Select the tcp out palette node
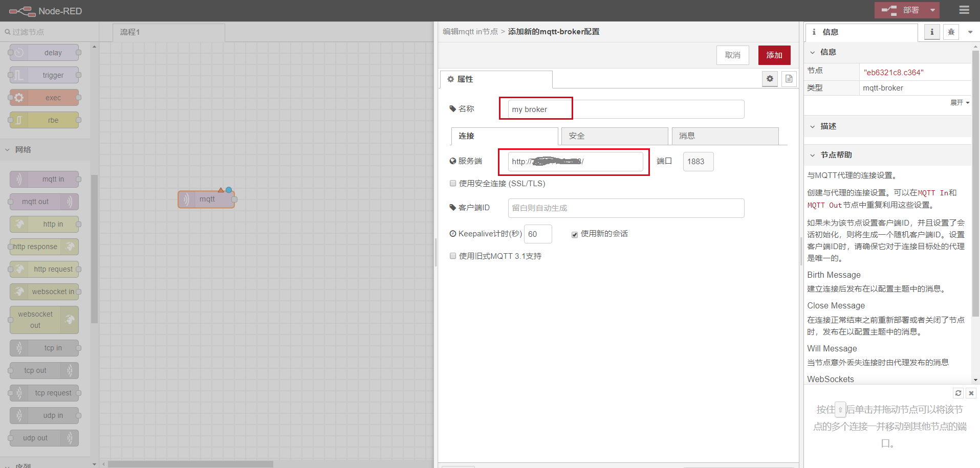Image resolution: width=980 pixels, height=468 pixels. click(x=45, y=370)
